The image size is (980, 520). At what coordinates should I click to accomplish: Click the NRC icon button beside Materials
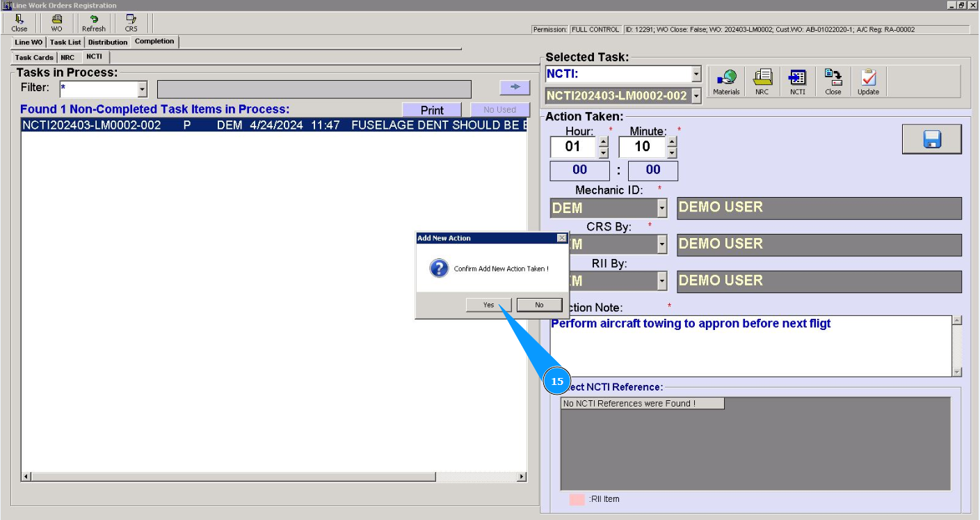pos(762,82)
